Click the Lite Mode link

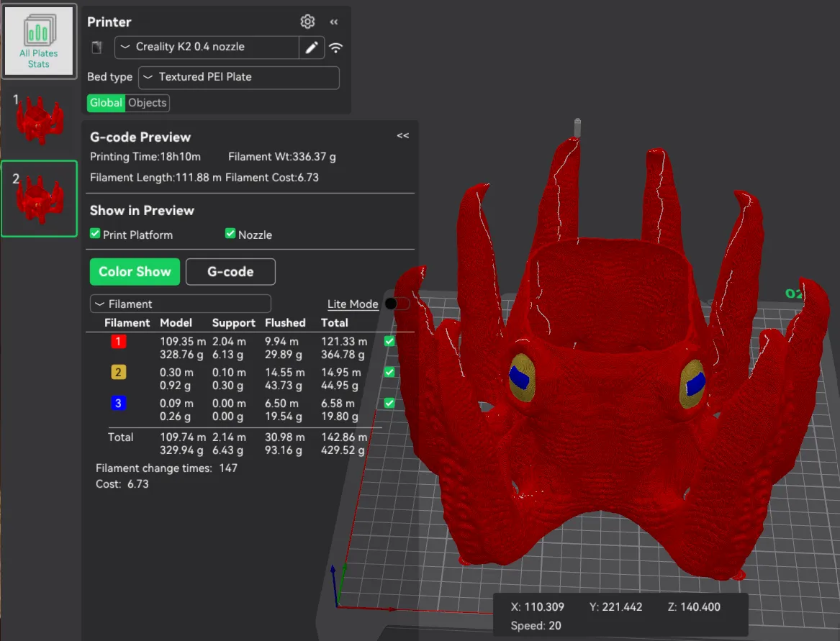[x=353, y=304]
